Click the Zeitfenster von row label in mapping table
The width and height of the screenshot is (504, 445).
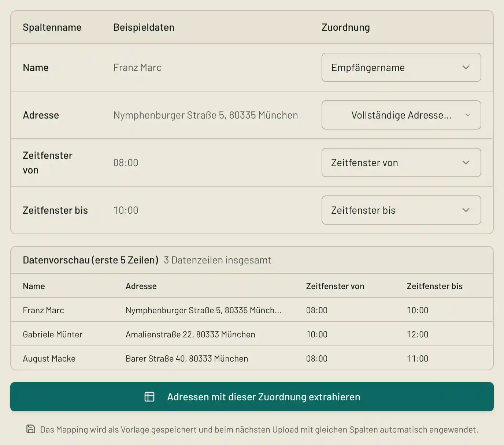point(48,163)
